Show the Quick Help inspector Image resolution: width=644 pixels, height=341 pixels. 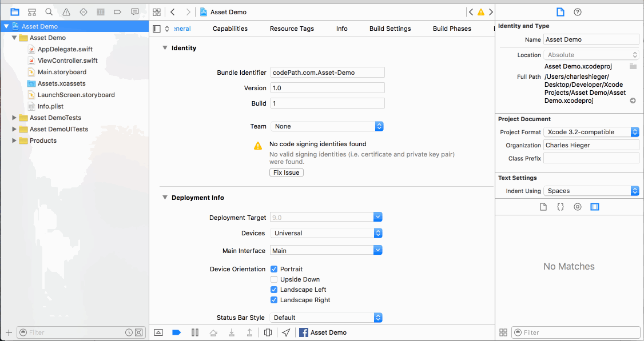(578, 12)
